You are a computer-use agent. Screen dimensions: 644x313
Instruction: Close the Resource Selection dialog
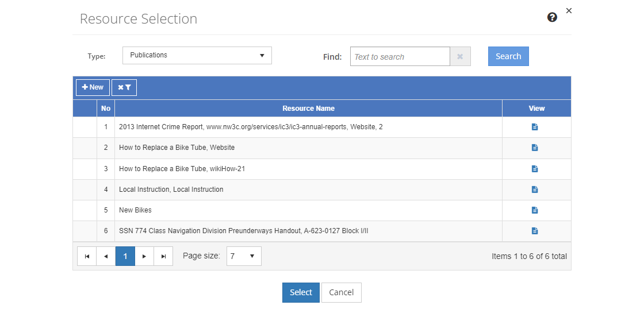coord(569,11)
